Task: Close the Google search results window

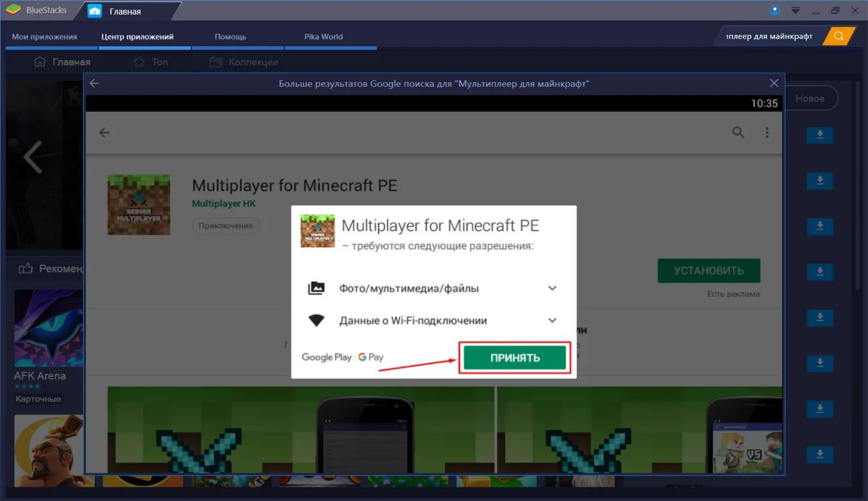Action: (x=774, y=83)
